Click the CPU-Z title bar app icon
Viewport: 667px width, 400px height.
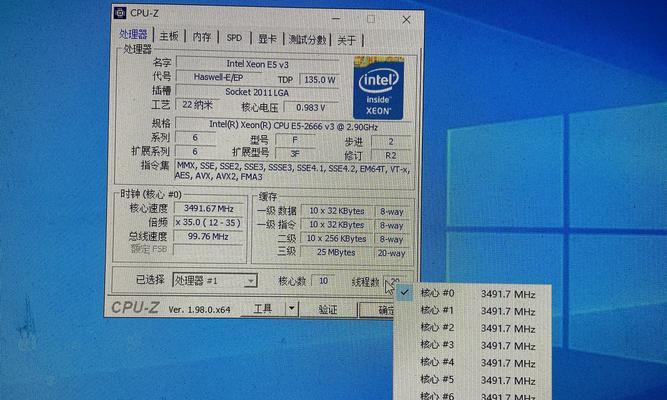120,13
